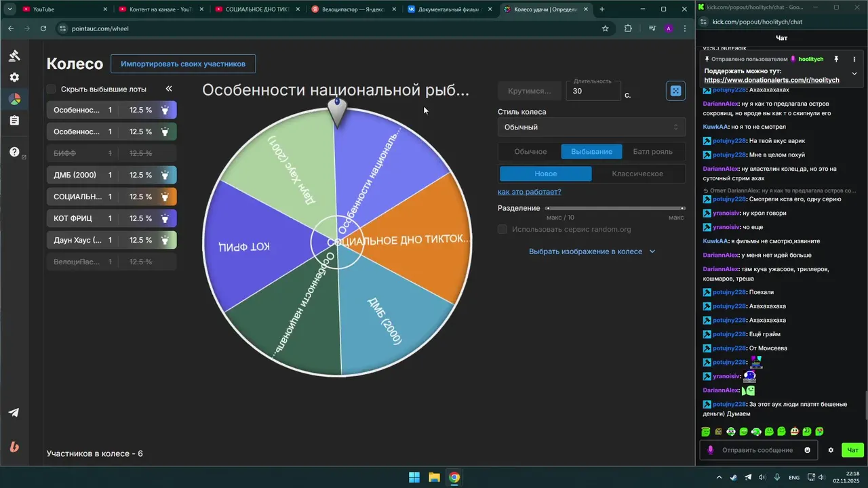Click green 'Чат' send button
Image resolution: width=868 pixels, height=488 pixels.
pyautogui.click(x=852, y=450)
